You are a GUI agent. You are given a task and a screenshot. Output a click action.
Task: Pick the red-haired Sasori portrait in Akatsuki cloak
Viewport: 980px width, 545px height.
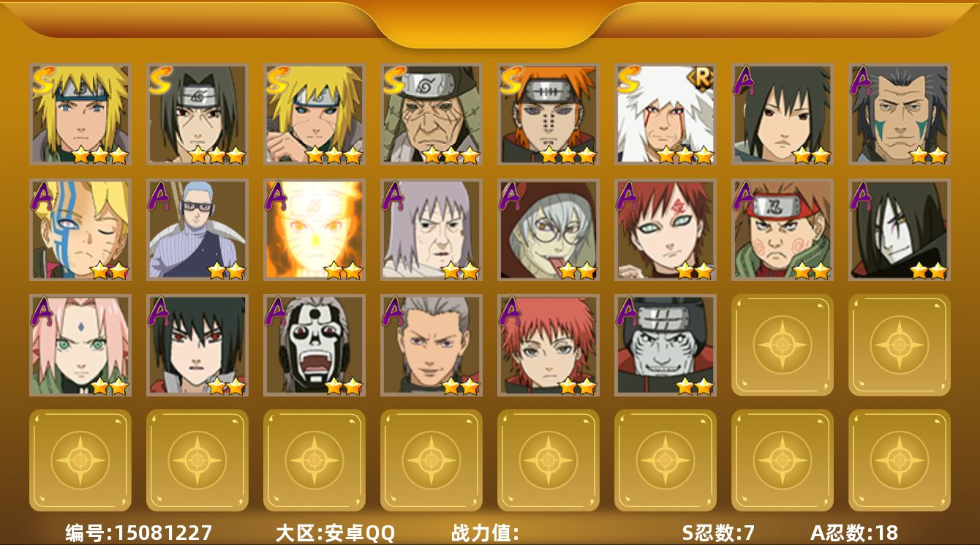click(549, 345)
